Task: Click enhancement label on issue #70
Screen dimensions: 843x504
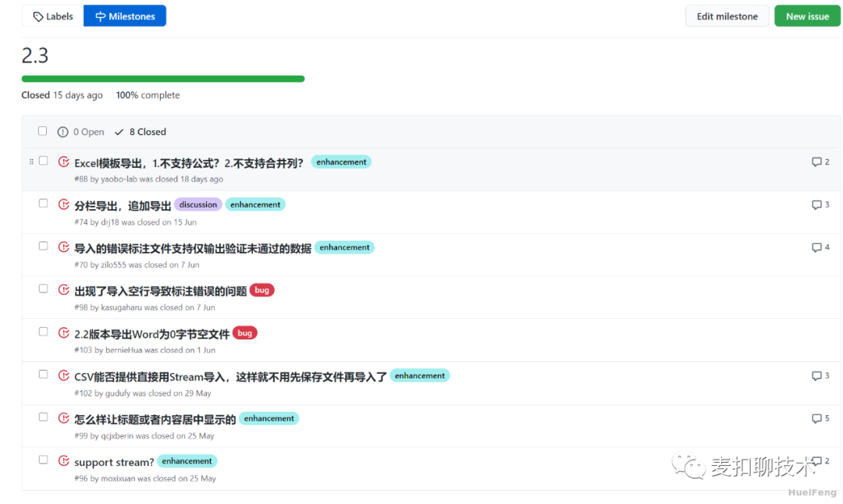Action: (345, 247)
